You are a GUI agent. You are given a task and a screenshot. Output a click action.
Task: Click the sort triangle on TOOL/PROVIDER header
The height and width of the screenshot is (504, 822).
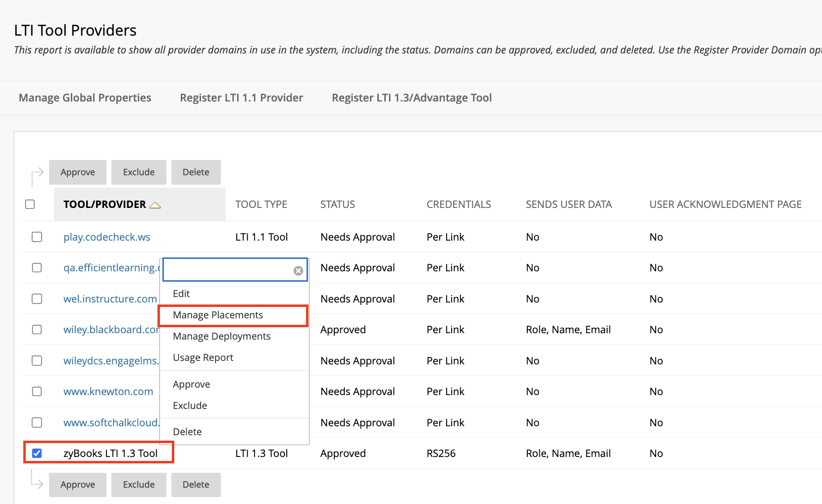click(x=155, y=204)
